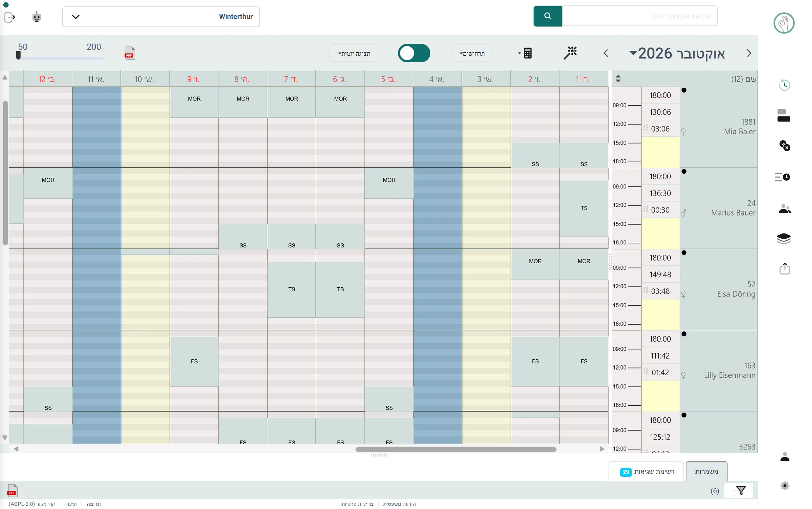Click the share export sidebar icon
The image size is (812, 509).
click(785, 268)
